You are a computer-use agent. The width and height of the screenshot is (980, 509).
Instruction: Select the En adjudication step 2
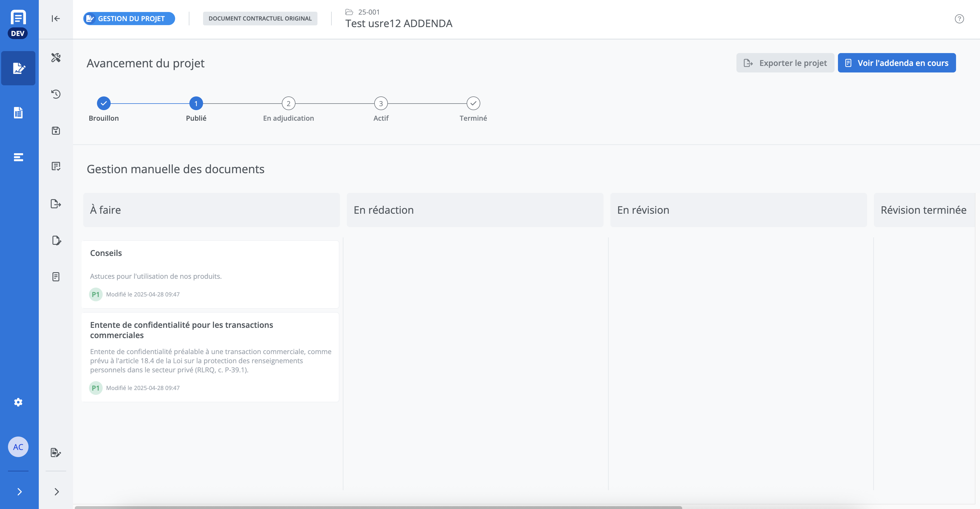click(288, 103)
